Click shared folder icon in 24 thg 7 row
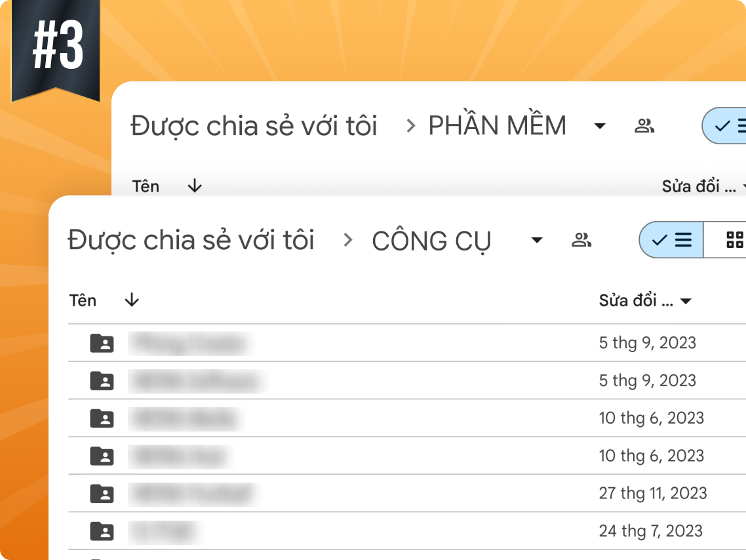 pyautogui.click(x=102, y=531)
